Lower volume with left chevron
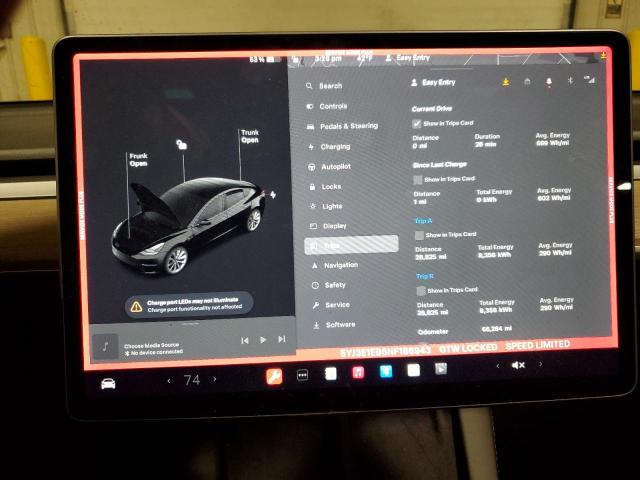Screen dimensions: 640x480 pyautogui.click(x=497, y=366)
